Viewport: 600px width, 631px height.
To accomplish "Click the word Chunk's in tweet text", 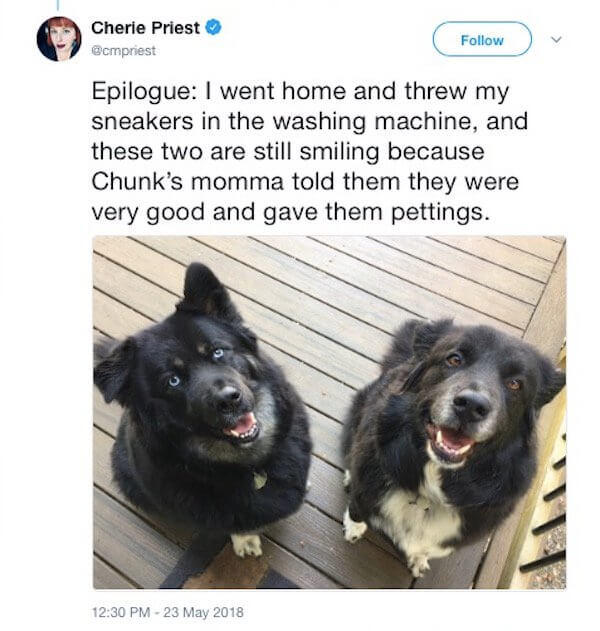I will click(137, 181).
